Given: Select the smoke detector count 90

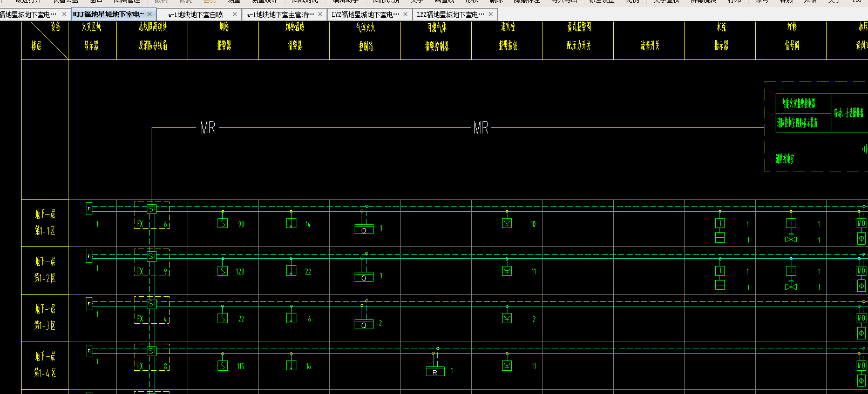Looking at the screenshot, I should click(241, 224).
